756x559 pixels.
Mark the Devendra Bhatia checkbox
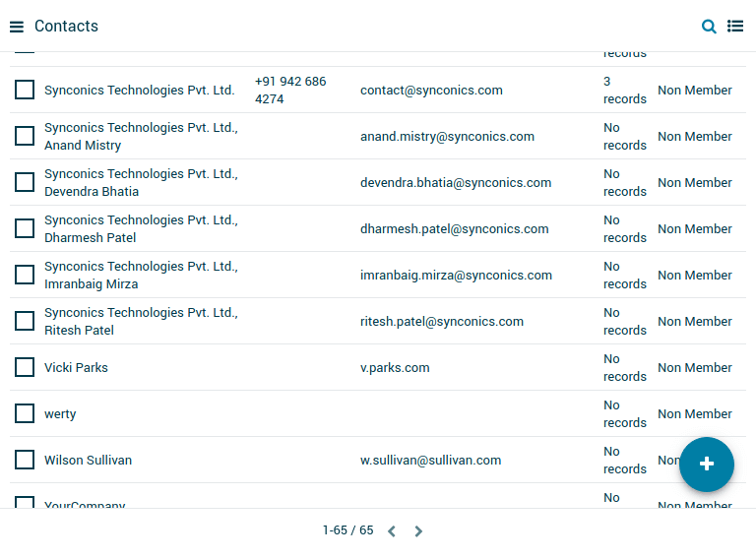tap(25, 182)
